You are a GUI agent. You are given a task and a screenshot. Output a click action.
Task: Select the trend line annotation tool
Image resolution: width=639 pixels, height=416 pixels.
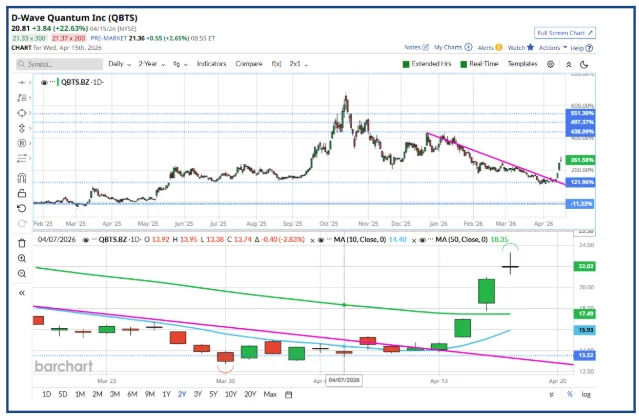pyautogui.click(x=21, y=98)
